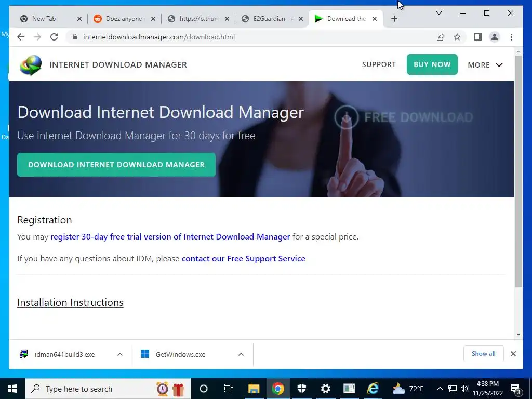Screen dimensions: 532x399
Task: Click the page vertical scrollbar thumb
Action: click(x=518, y=171)
